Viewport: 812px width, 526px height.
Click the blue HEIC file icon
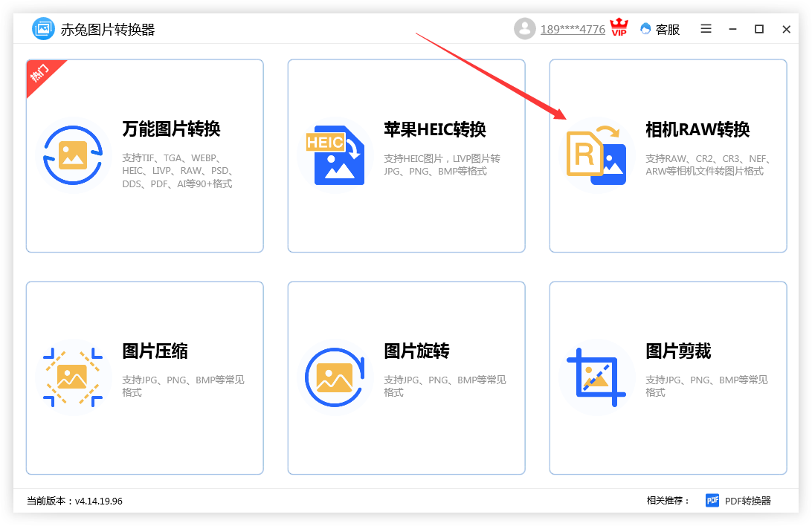click(x=335, y=155)
